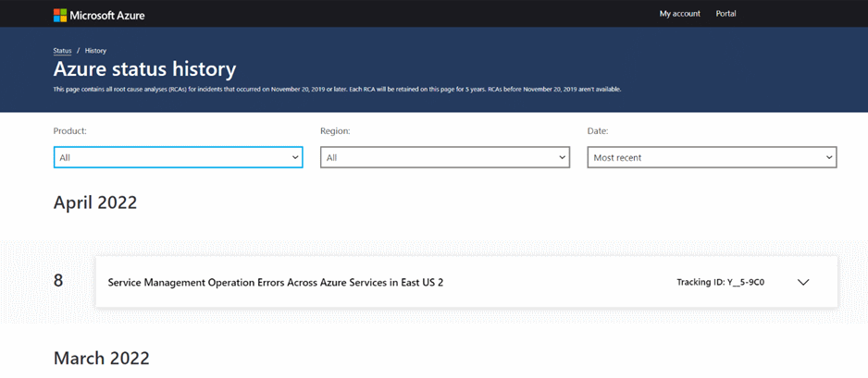Click History breadcrumb item
This screenshot has height=378, width=868.
click(x=95, y=51)
